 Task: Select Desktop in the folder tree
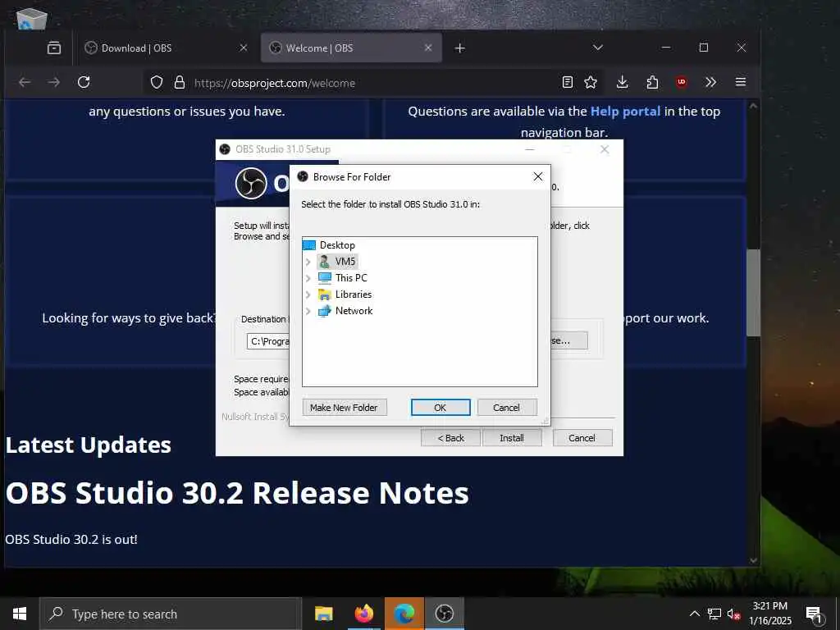pos(337,245)
